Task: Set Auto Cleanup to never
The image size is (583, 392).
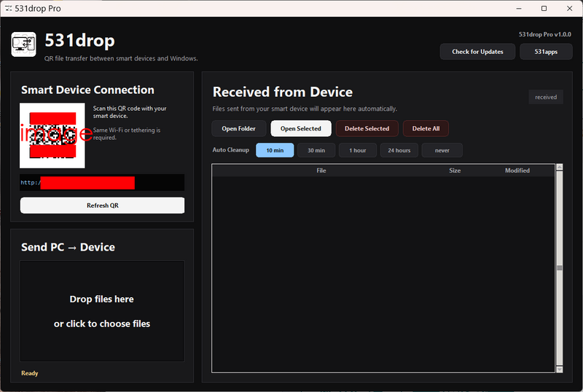Action: coord(442,150)
